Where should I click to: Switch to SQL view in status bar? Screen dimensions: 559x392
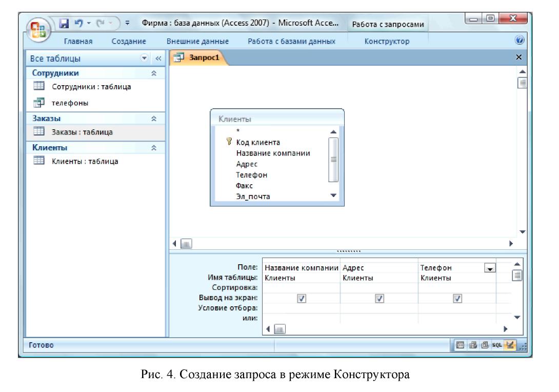point(497,345)
